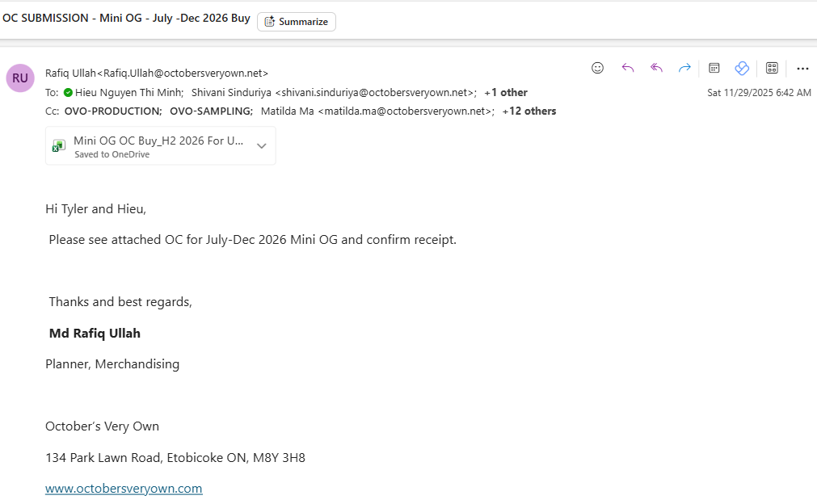The image size is (817, 504).
Task: Open the calendar meeting reply icon
Action: pyautogui.click(x=714, y=68)
